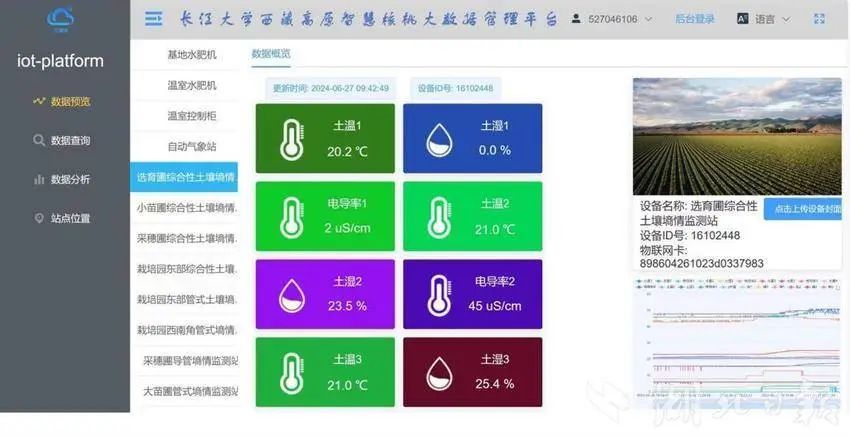The height and width of the screenshot is (438, 850).
Task: Choose 基地水肥机 from the device list
Action: 191,54
